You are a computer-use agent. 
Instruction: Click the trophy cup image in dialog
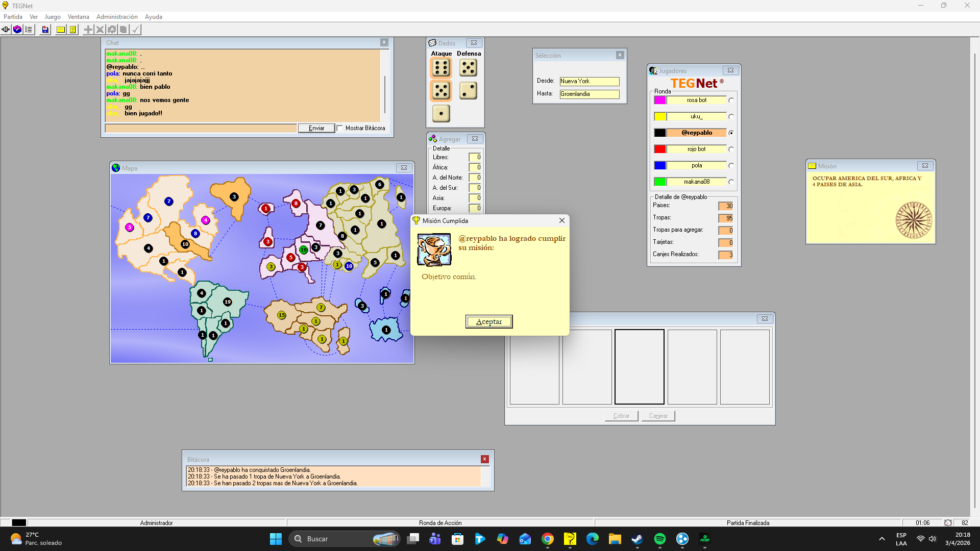(434, 250)
